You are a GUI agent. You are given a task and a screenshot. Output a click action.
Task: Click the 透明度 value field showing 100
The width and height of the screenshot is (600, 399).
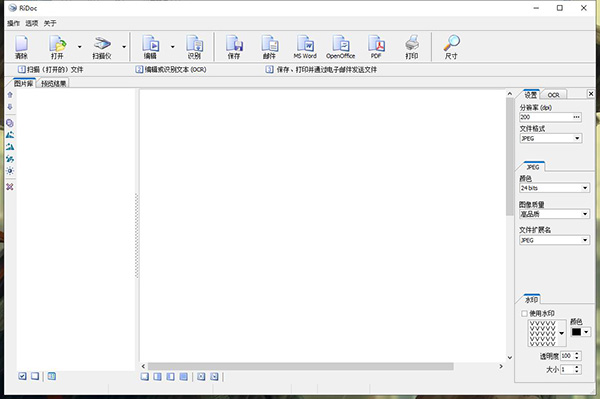567,356
